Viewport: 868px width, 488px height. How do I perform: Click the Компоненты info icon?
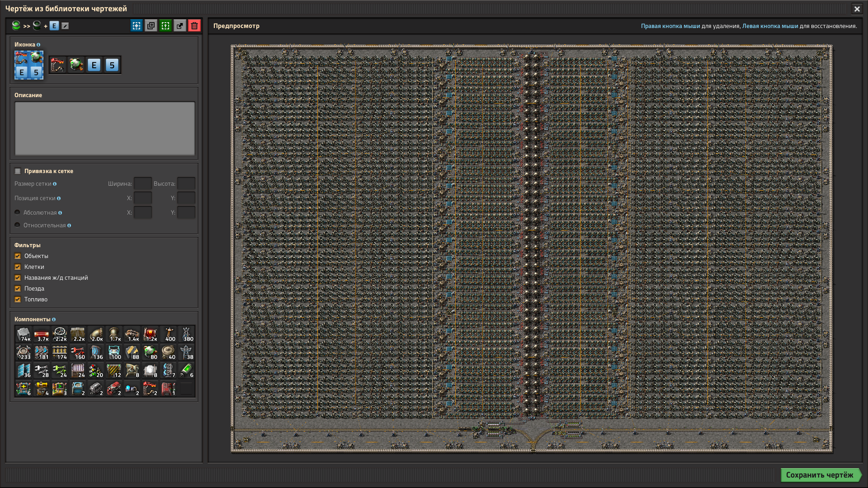point(54,319)
